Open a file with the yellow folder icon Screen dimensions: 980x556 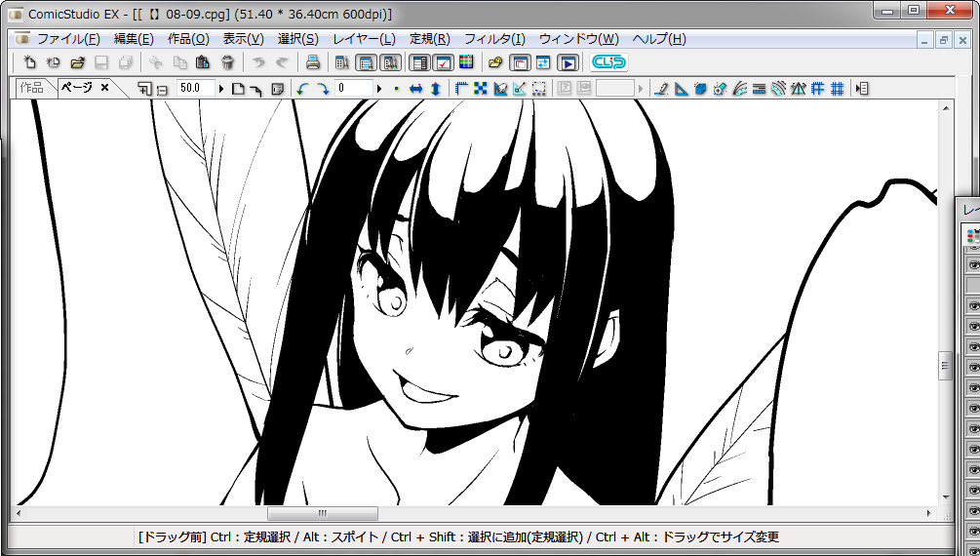[x=77, y=62]
